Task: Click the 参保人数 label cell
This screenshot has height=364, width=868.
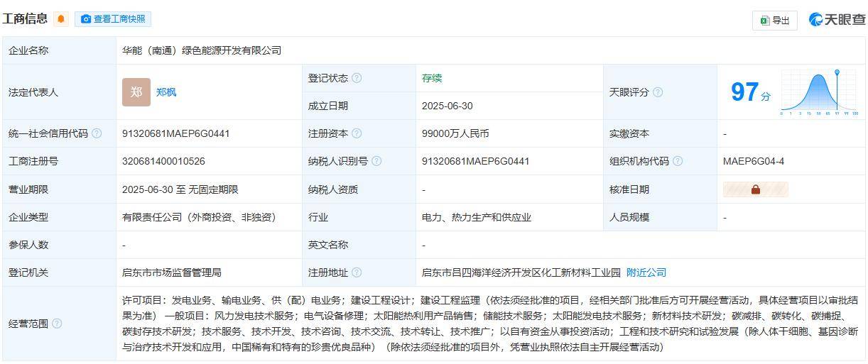Action: (59, 245)
